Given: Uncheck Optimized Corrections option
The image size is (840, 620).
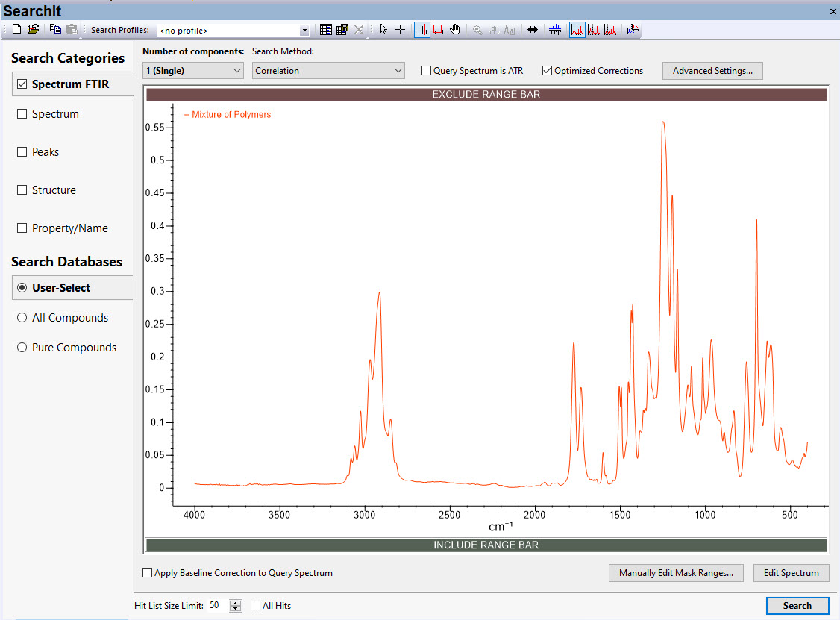Looking at the screenshot, I should pos(548,71).
